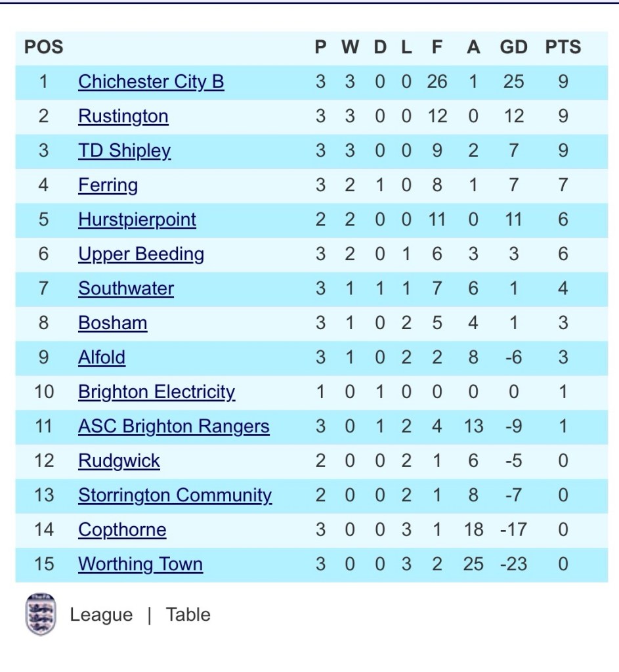619x672 pixels.
Task: Open the Rudgwick team link
Action: tap(119, 462)
